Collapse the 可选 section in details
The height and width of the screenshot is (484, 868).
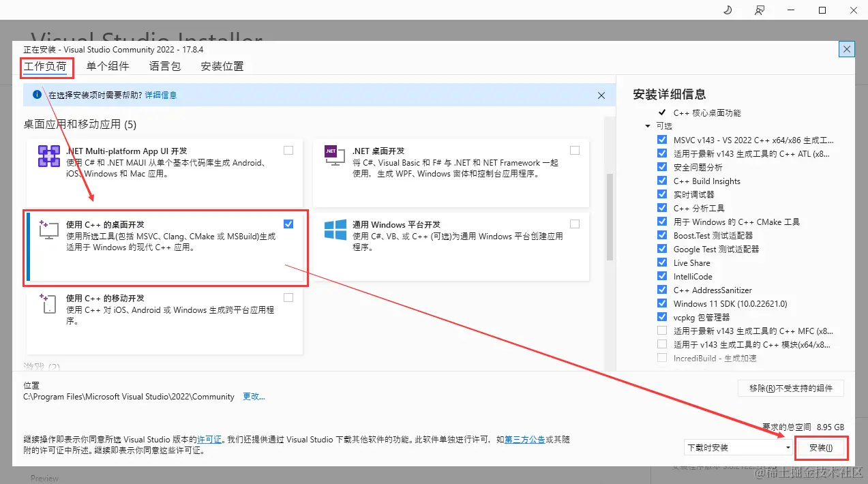648,126
